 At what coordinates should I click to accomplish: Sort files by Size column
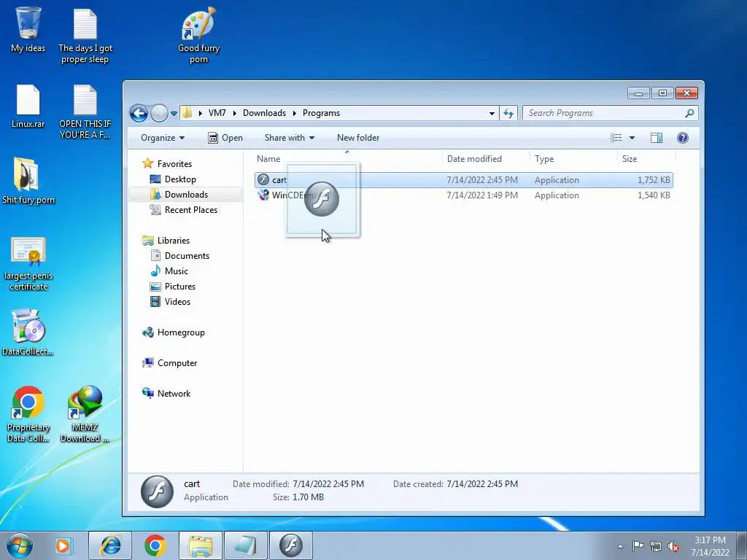(630, 158)
